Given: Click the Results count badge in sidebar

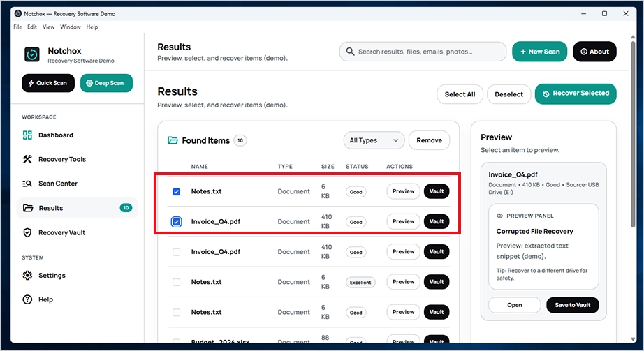Looking at the screenshot, I should (126, 208).
